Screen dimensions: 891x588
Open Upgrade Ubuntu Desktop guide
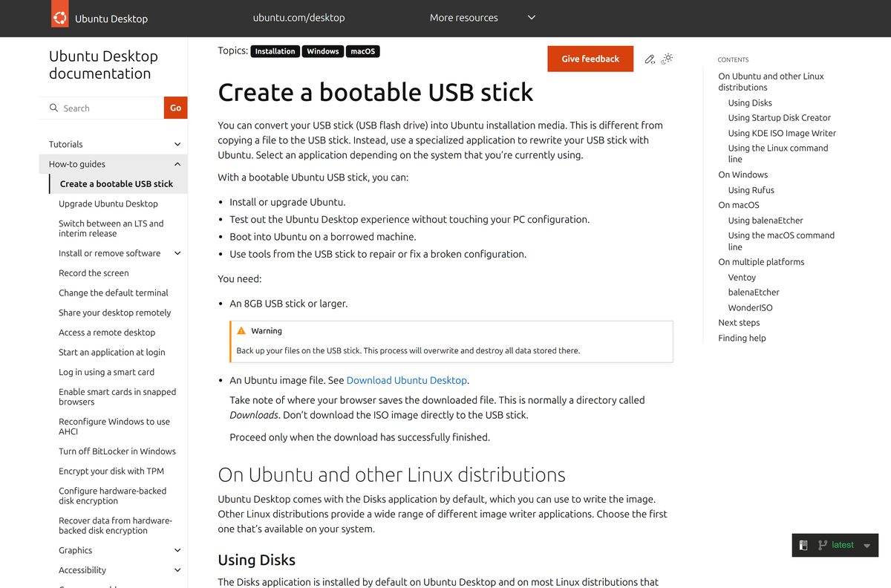[x=108, y=203]
